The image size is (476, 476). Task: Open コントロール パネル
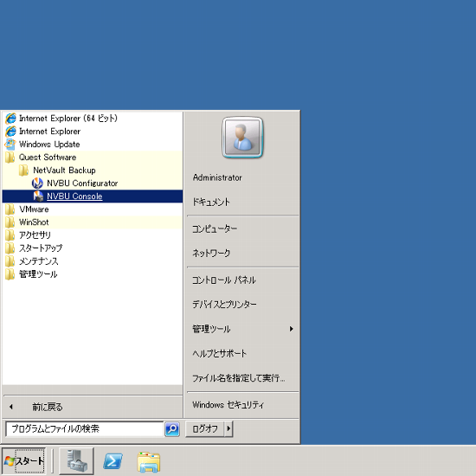(243, 280)
